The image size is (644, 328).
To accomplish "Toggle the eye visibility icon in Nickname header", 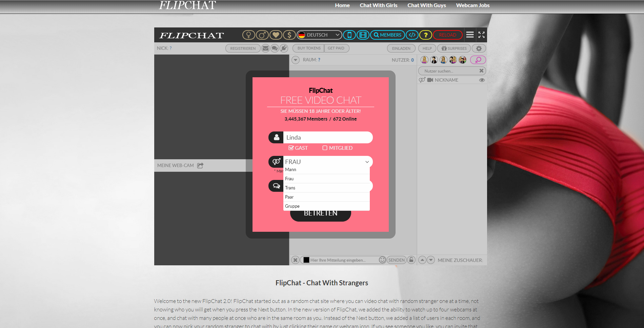I will (x=482, y=80).
